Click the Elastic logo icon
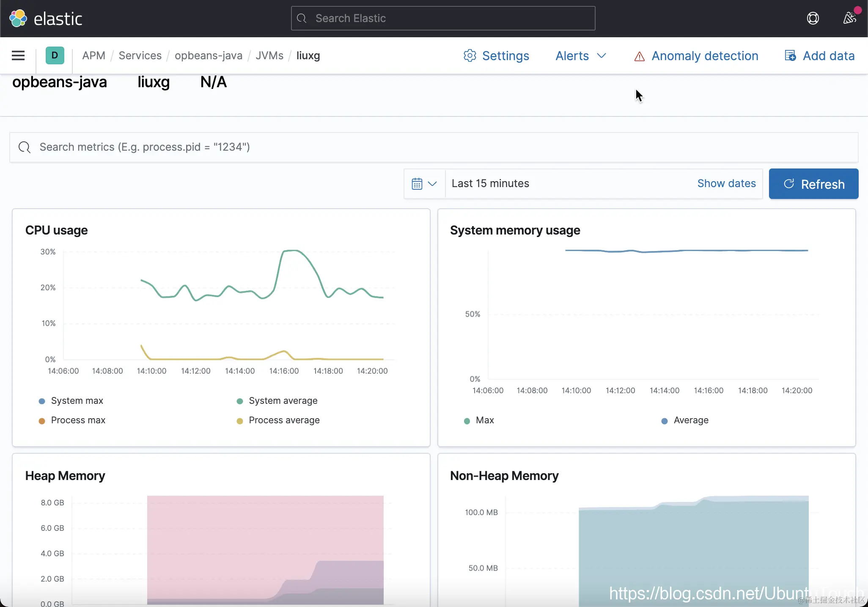 (x=18, y=18)
